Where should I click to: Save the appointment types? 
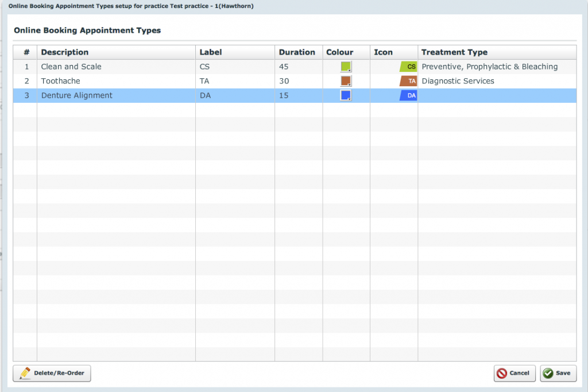pyautogui.click(x=558, y=373)
